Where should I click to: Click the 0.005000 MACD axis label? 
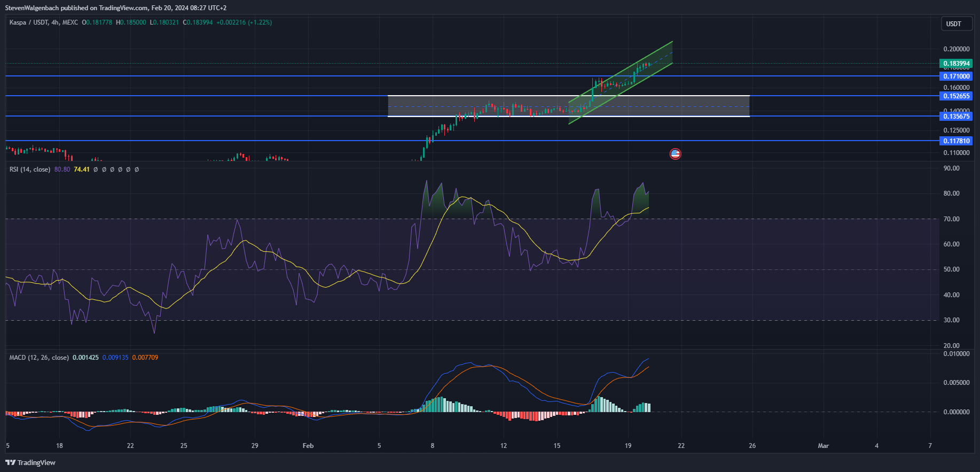pyautogui.click(x=957, y=383)
